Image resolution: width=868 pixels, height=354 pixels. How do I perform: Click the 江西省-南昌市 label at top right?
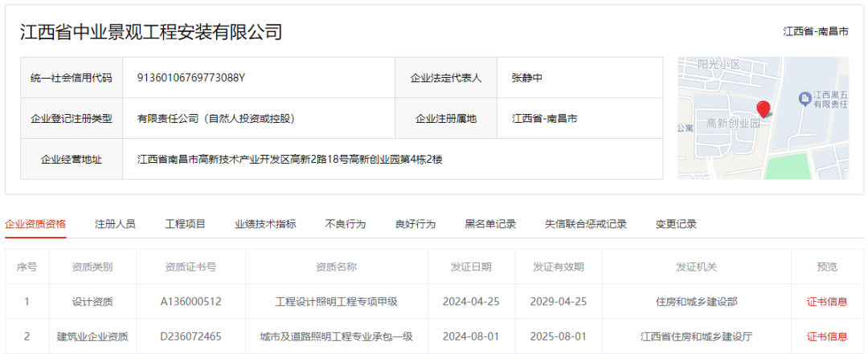[x=816, y=31]
